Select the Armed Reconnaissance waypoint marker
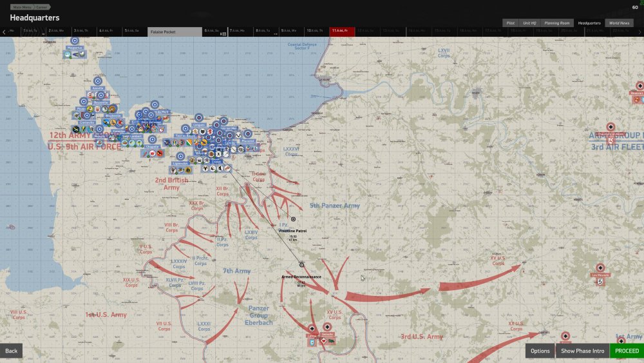644x363 pixels. point(301,264)
